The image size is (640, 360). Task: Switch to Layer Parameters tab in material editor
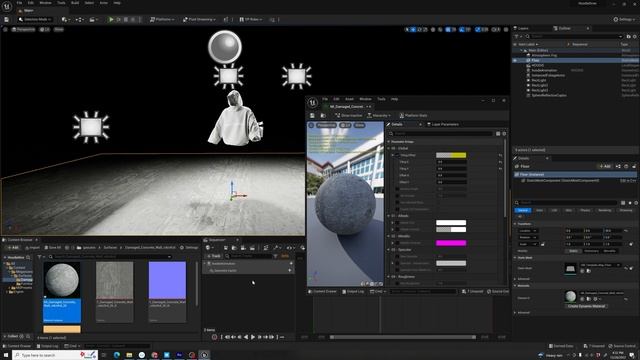442,124
